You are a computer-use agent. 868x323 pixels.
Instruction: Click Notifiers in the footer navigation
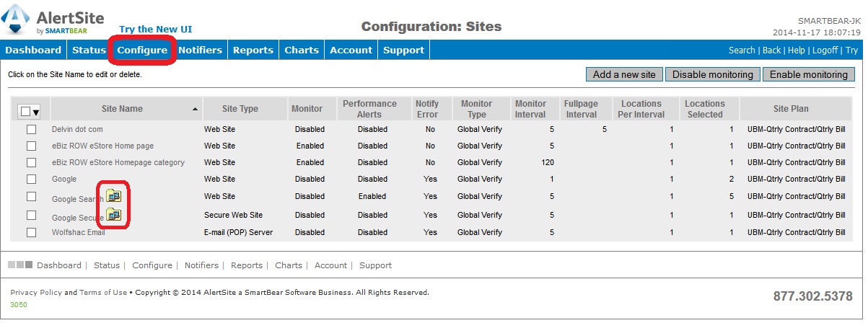[201, 265]
